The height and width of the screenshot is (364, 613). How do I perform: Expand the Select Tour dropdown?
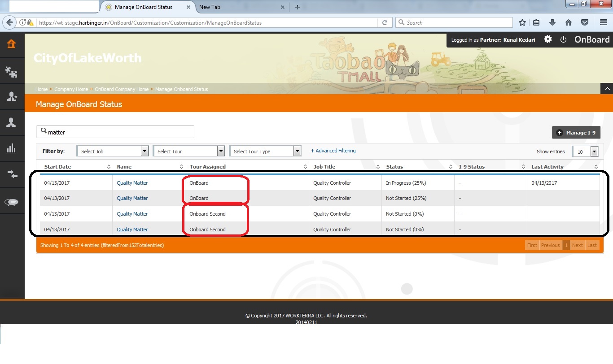point(189,151)
